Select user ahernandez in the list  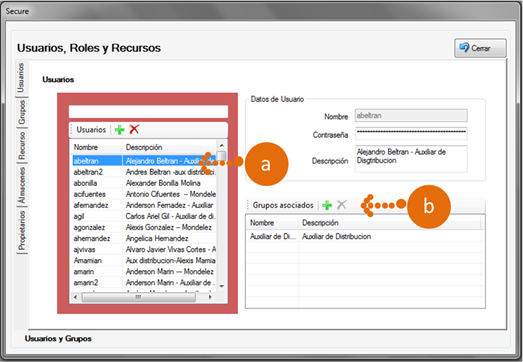click(144, 238)
